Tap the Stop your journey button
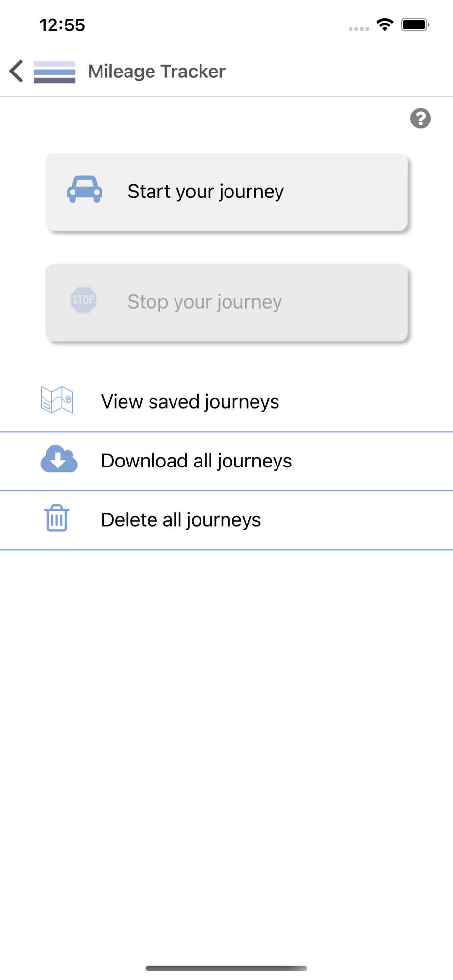 (x=226, y=302)
